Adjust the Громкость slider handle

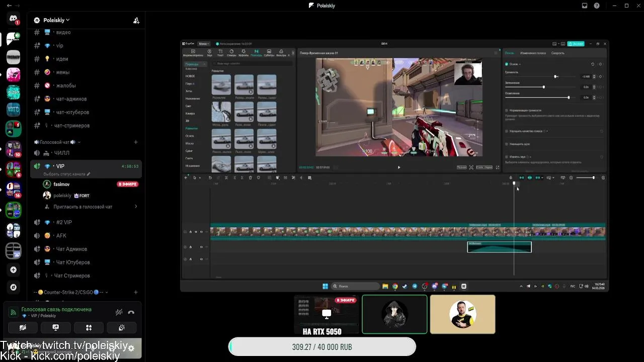pos(556,76)
